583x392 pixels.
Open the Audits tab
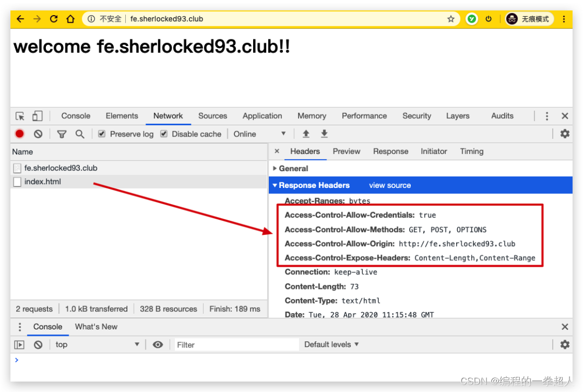coord(503,116)
